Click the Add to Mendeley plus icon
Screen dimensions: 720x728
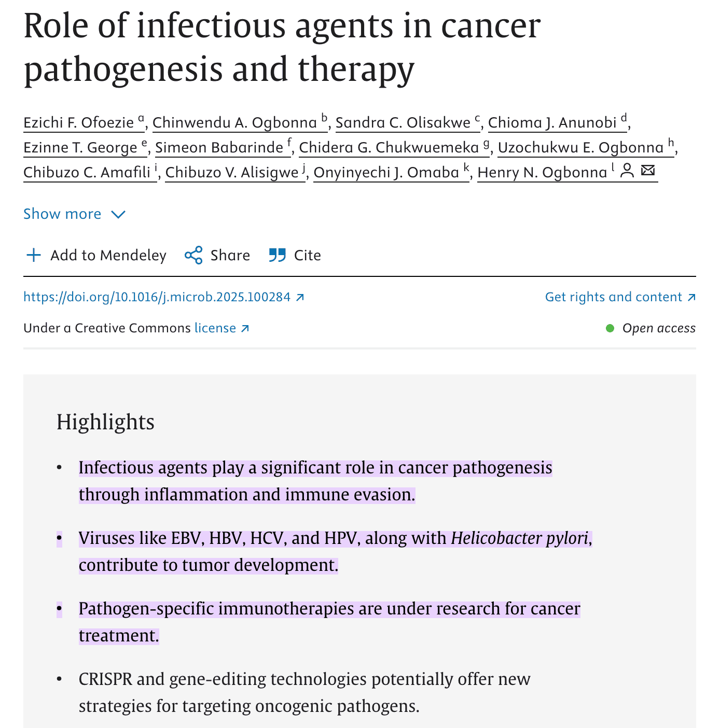tap(34, 255)
